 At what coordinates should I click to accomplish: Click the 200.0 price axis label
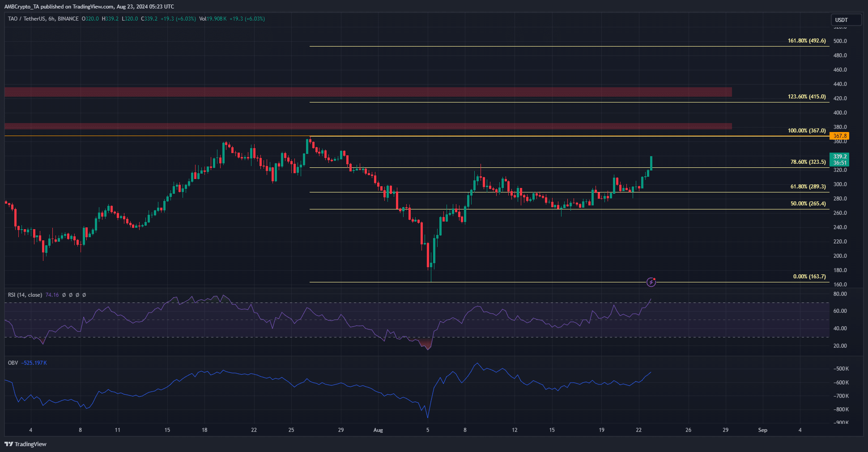coord(840,256)
